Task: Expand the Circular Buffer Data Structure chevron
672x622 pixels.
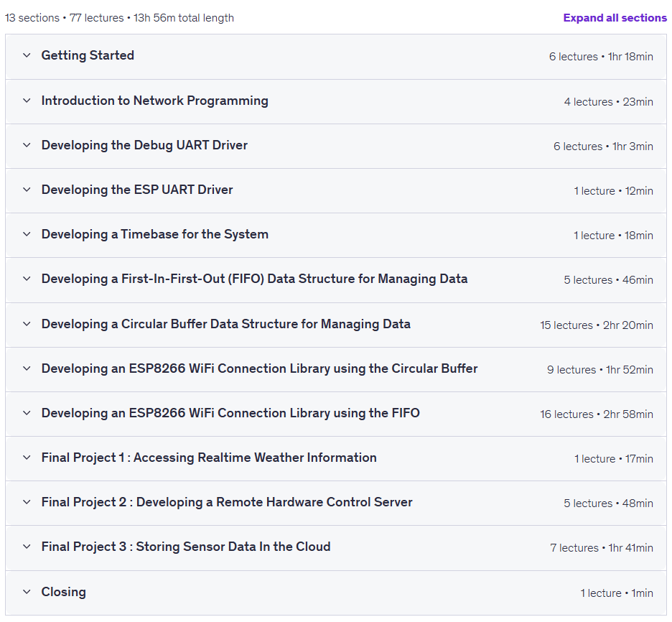Action: click(x=27, y=324)
